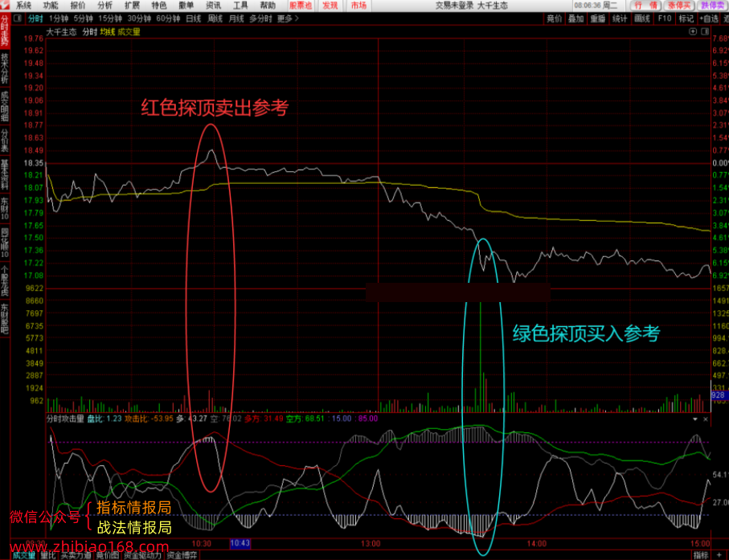Close the 分时攻击量 indicator panel

click(x=705, y=419)
